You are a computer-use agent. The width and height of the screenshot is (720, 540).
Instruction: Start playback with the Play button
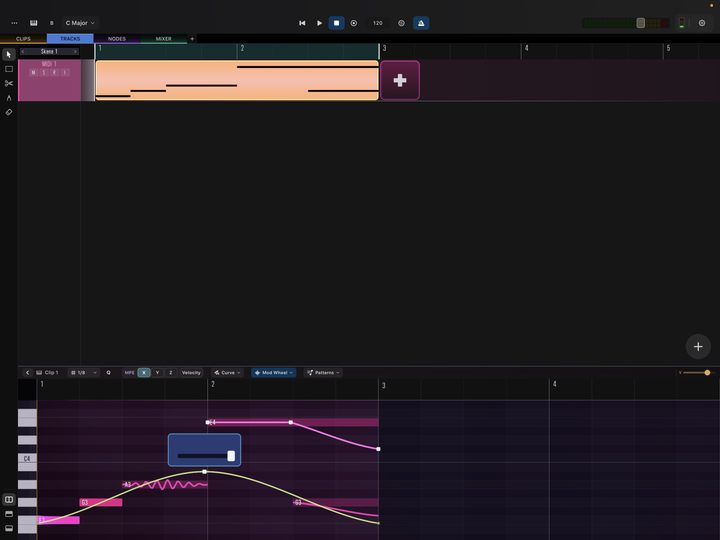tap(319, 23)
